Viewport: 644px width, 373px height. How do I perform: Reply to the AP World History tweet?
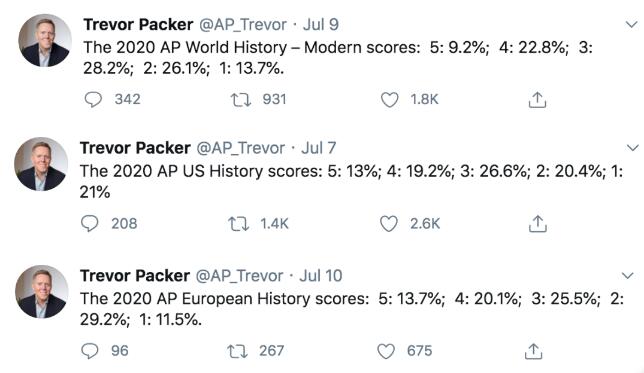coord(93,100)
